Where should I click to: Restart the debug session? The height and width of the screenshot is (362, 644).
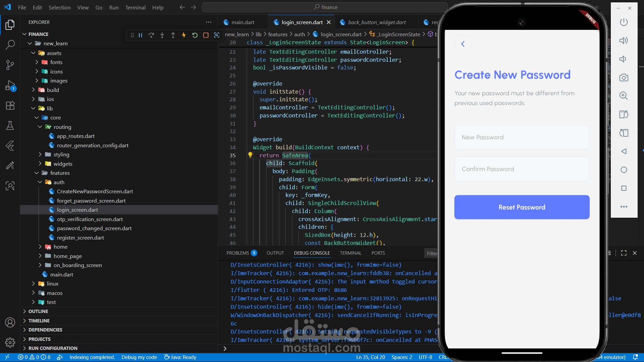click(x=195, y=35)
